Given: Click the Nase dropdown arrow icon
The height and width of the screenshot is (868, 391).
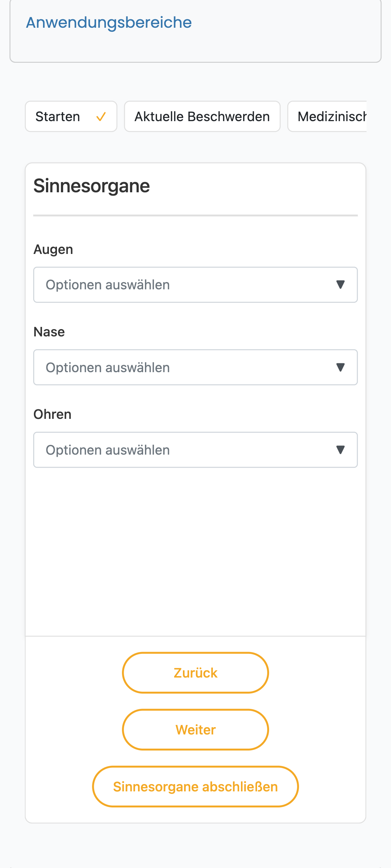Looking at the screenshot, I should click(x=340, y=367).
